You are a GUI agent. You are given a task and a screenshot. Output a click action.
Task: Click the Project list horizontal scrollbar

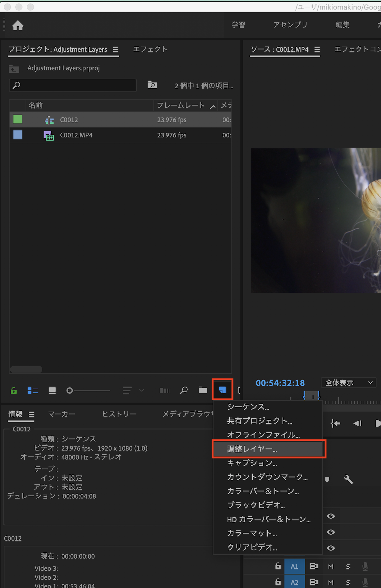point(26,369)
